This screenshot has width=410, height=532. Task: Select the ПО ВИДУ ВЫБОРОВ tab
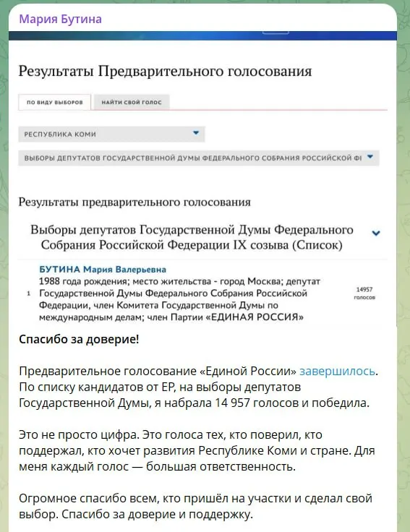pos(55,102)
